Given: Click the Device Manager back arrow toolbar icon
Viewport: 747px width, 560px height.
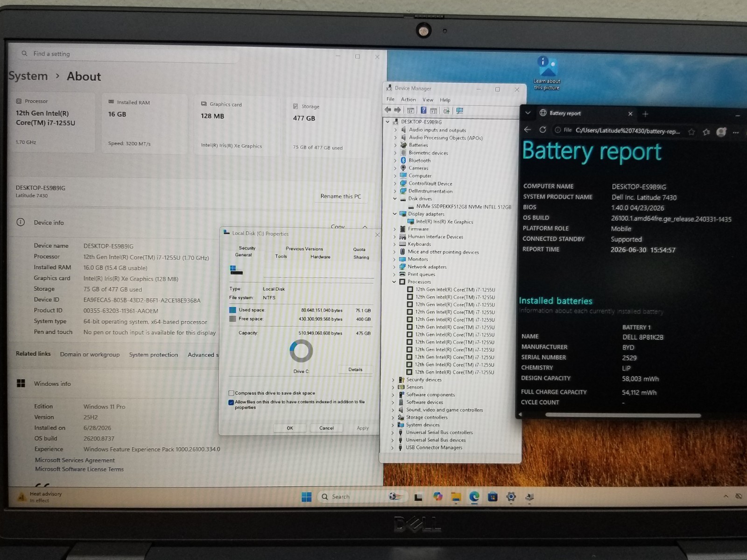Looking at the screenshot, I should (388, 110).
